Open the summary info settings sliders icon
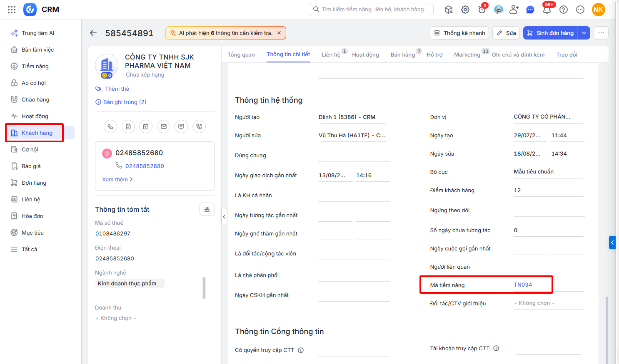The height and width of the screenshot is (364, 619). (x=207, y=210)
